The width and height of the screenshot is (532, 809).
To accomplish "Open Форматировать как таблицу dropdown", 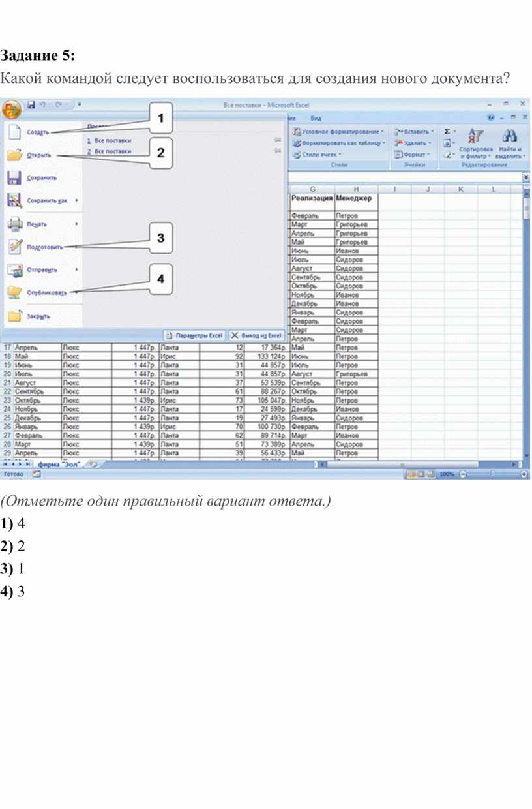I will click(x=339, y=143).
